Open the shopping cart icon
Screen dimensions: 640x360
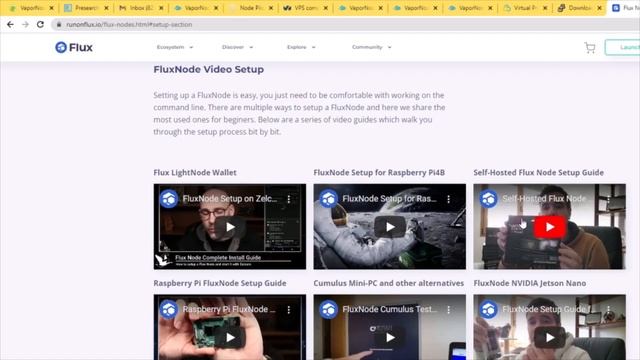point(589,48)
